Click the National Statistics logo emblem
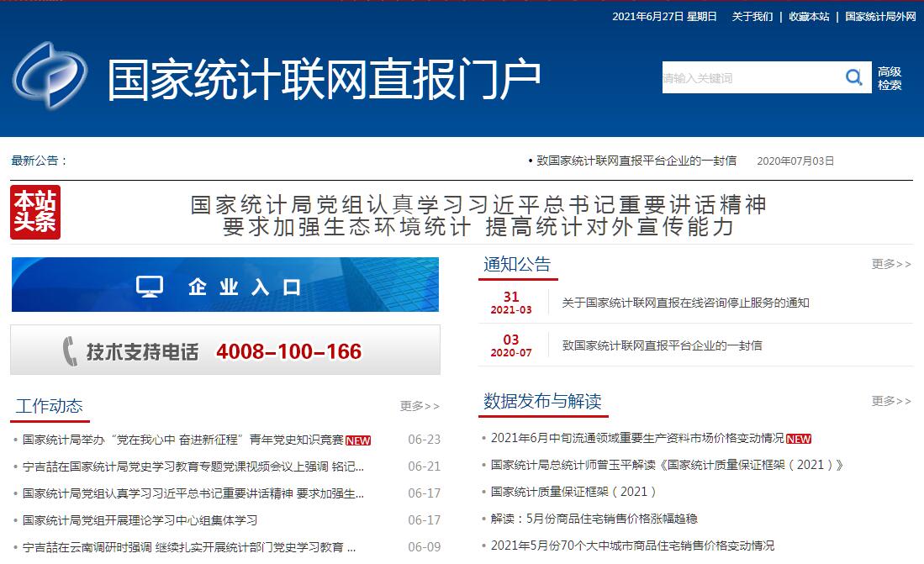This screenshot has width=924, height=564. point(50,76)
